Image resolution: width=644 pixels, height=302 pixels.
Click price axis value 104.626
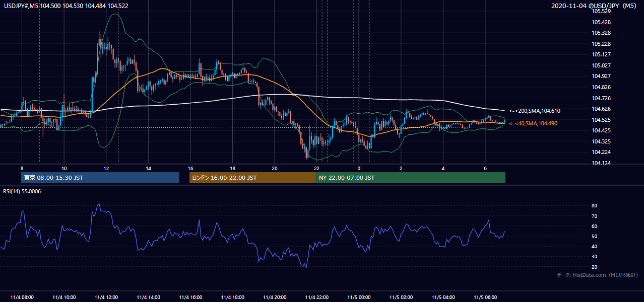601,109
